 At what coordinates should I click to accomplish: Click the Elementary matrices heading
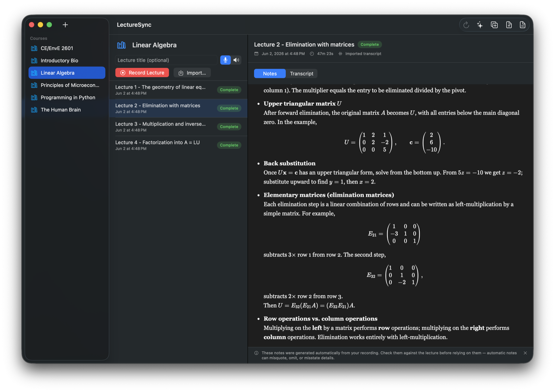[329, 195]
